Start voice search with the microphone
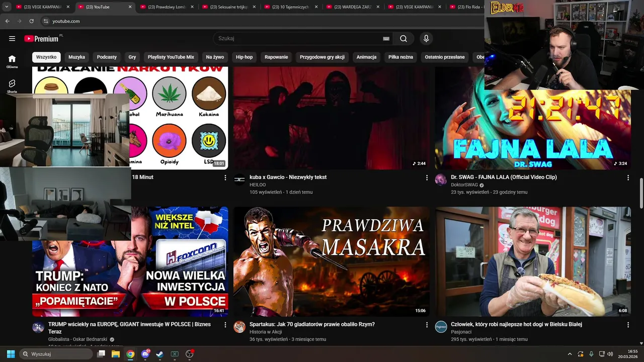Image resolution: width=644 pixels, height=362 pixels. [426, 39]
